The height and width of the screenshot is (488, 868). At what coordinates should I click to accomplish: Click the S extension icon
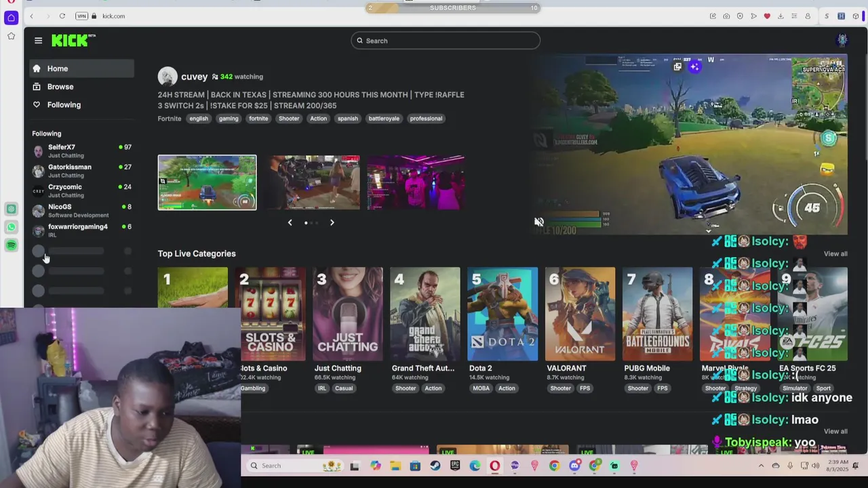827,16
